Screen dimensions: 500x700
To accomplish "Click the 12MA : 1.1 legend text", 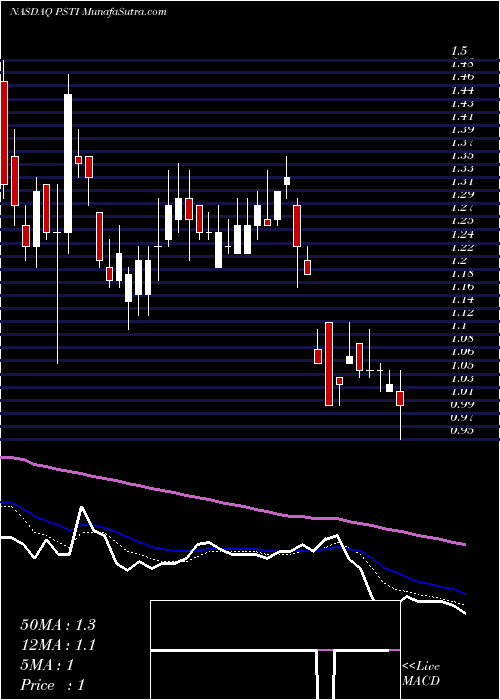I will click(58, 645).
